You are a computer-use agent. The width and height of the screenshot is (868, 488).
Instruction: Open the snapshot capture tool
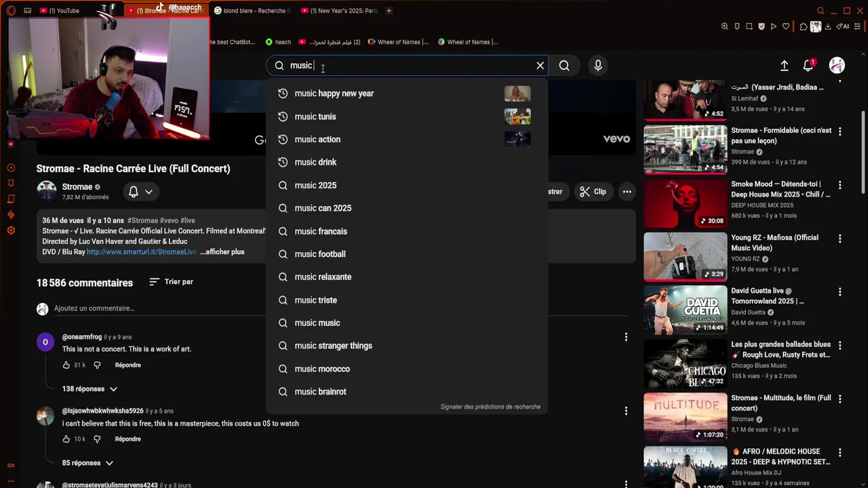[749, 26]
